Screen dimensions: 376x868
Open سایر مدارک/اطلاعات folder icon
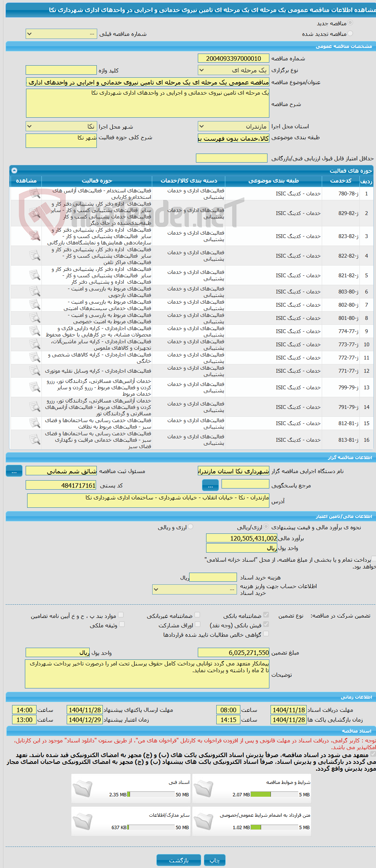(x=83, y=821)
